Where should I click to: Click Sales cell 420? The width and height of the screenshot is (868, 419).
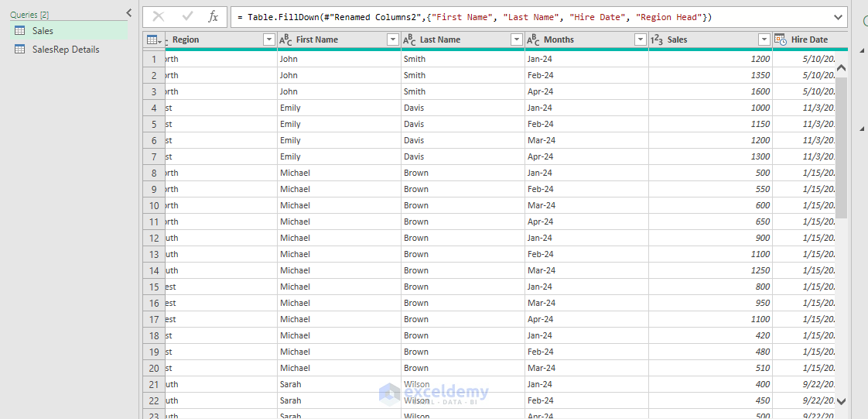click(710, 335)
